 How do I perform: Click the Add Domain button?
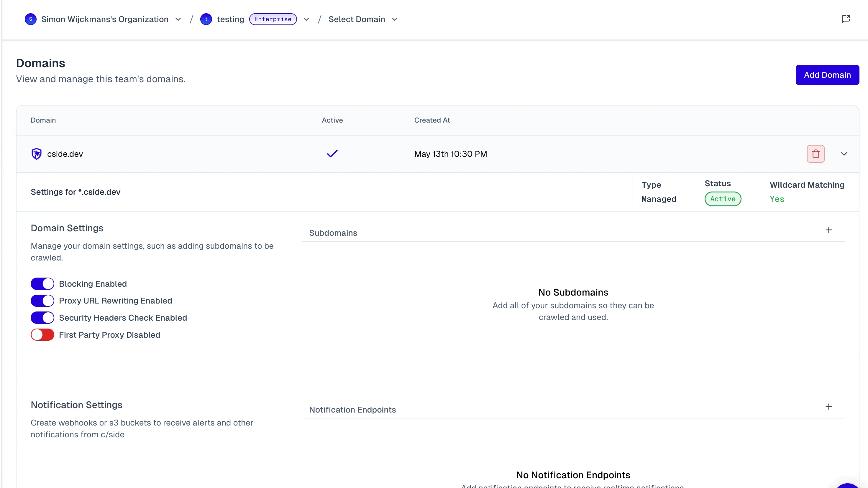828,75
